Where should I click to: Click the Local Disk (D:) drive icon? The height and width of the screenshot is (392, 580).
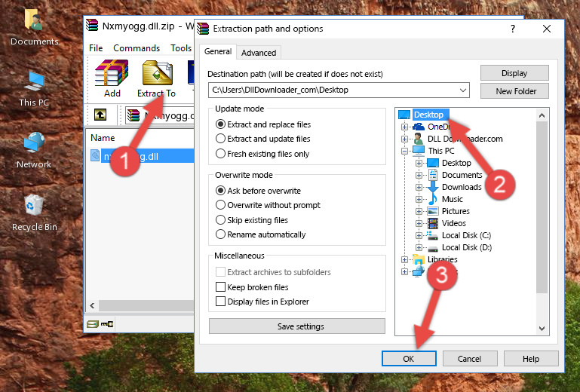coord(433,248)
